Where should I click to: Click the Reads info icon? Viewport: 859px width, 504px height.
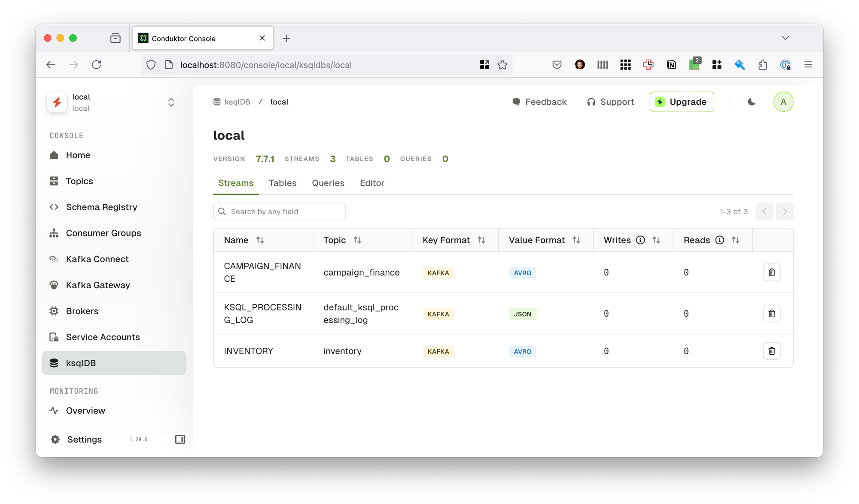(x=719, y=240)
